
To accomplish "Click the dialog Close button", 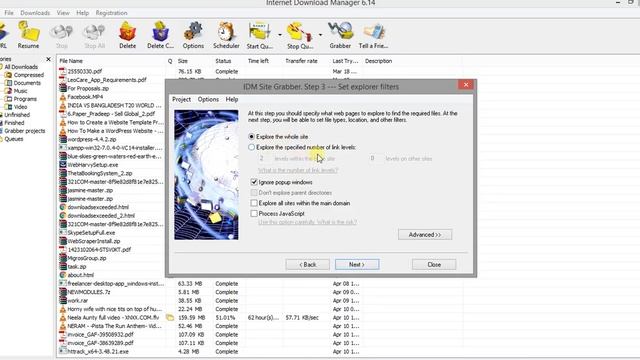I will 434,264.
